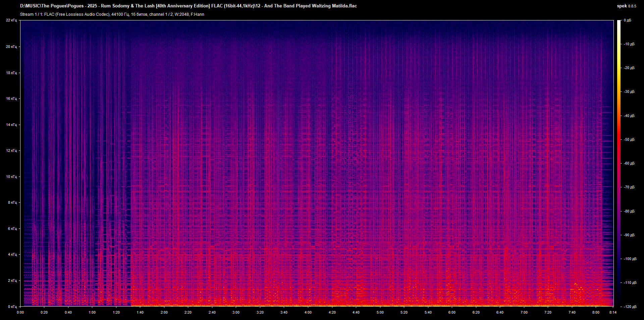
Task: Click the 3:40 time axis label
Action: tap(284, 312)
